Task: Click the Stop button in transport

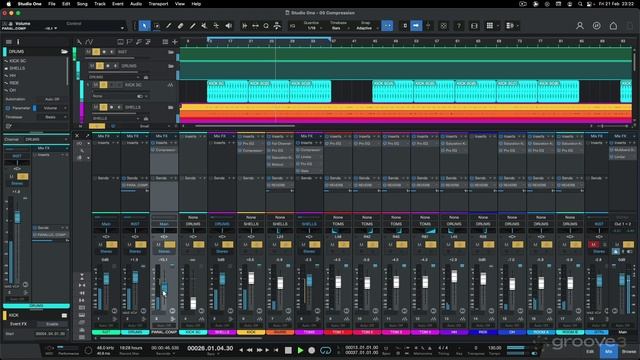Action: point(288,350)
